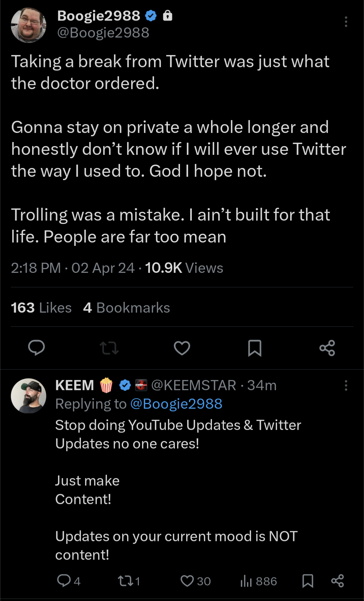
Task: Tap the 10.9K Views count
Action: 184,268
